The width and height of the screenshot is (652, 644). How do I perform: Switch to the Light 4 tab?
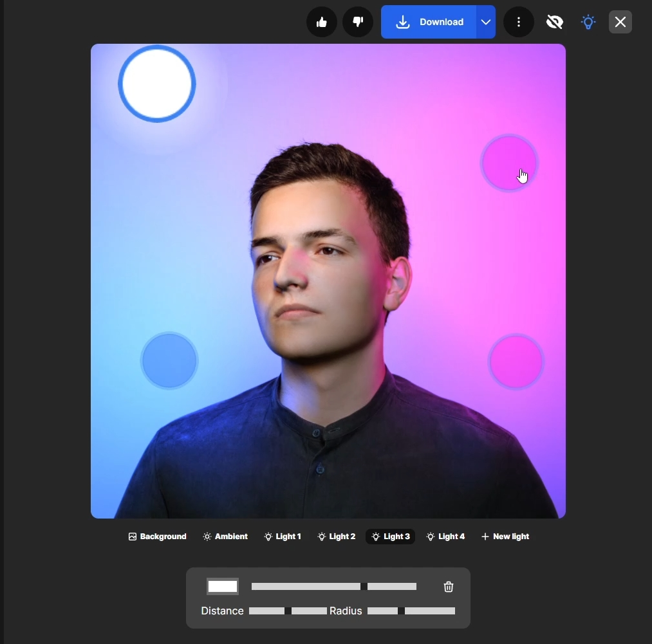(x=445, y=537)
